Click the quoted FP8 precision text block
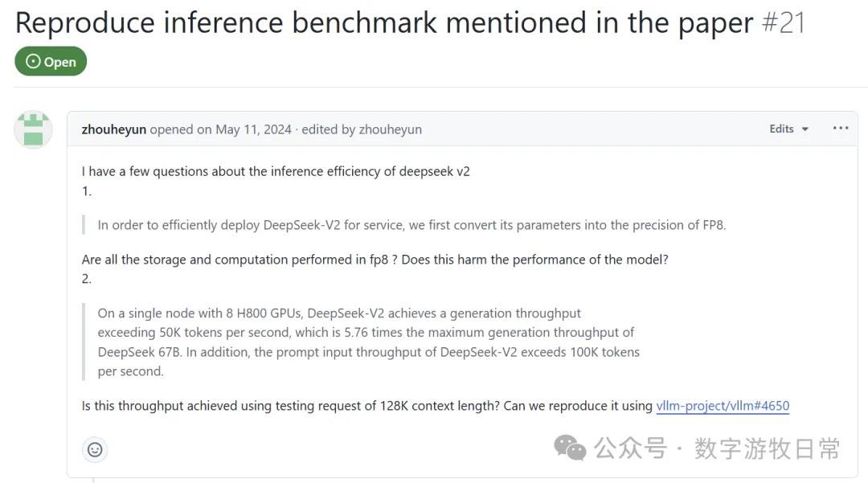This screenshot has height=483, width=868. (411, 225)
